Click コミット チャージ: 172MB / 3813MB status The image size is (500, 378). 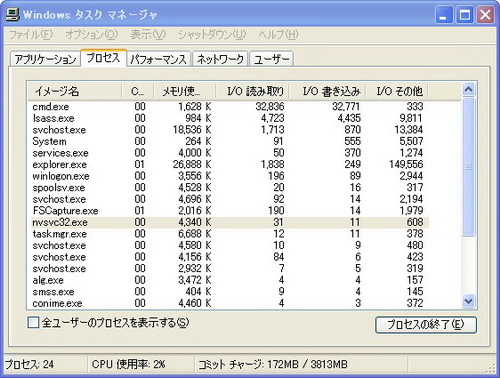(x=273, y=365)
